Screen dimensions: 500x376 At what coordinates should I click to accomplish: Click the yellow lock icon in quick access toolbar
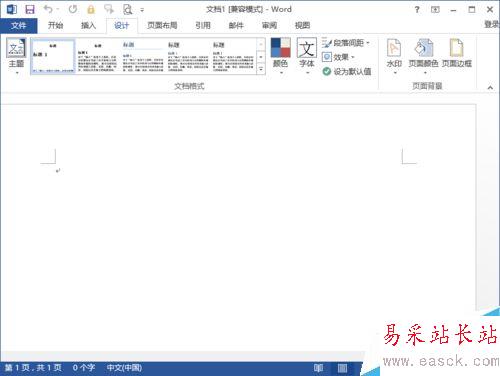tap(91, 9)
